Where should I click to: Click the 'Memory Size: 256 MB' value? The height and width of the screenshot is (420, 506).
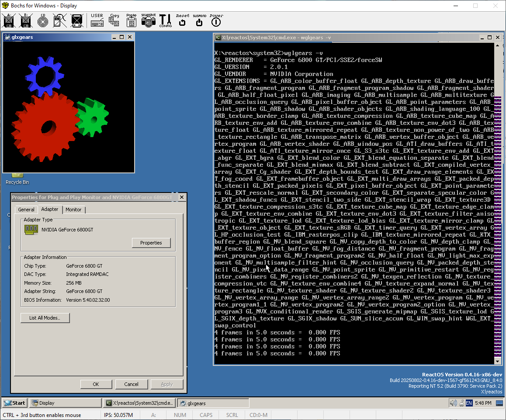(x=74, y=283)
